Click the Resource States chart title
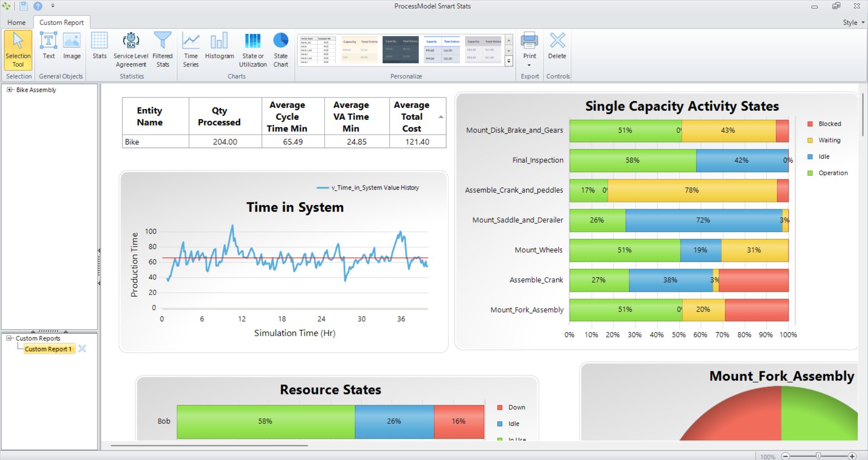This screenshot has height=460, width=868. (x=330, y=390)
